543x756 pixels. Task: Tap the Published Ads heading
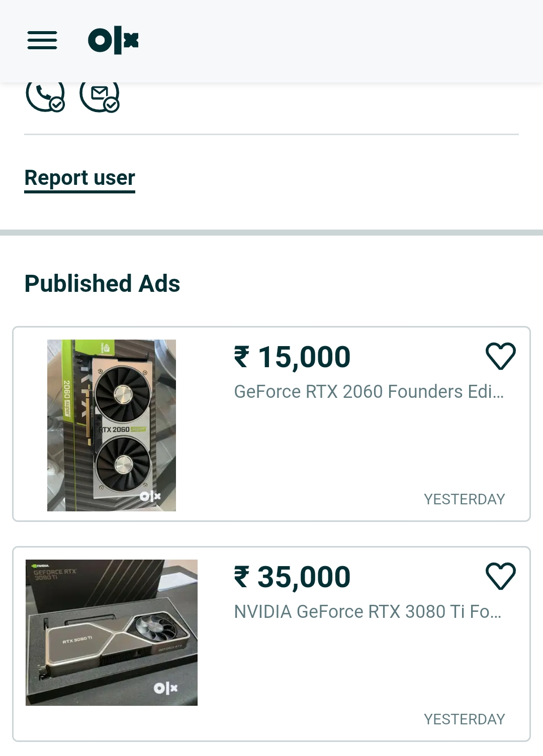tap(102, 283)
